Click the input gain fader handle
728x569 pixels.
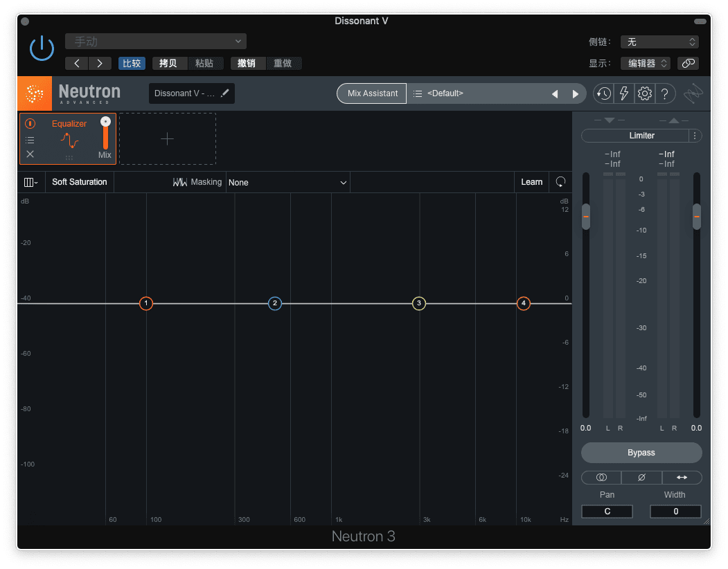coord(586,216)
